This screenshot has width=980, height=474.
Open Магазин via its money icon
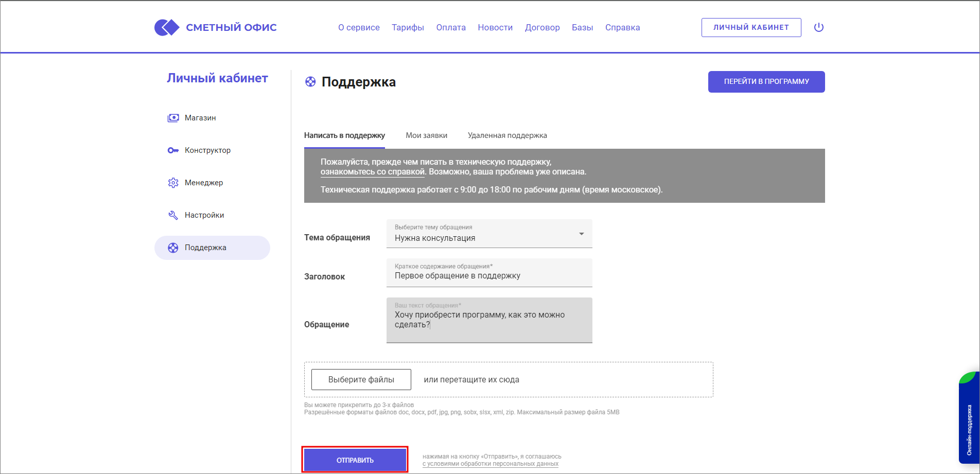pos(173,118)
